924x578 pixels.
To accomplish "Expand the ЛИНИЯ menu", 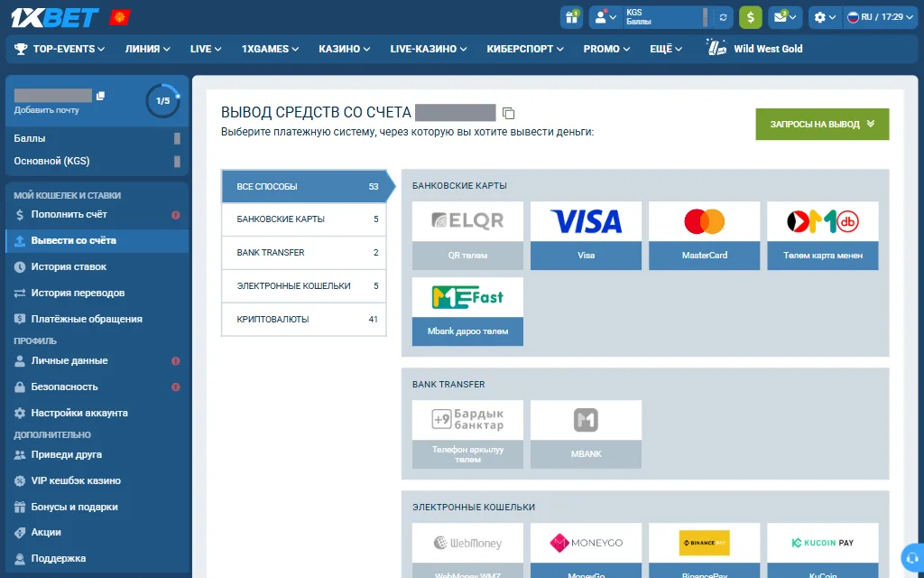I will (x=147, y=49).
